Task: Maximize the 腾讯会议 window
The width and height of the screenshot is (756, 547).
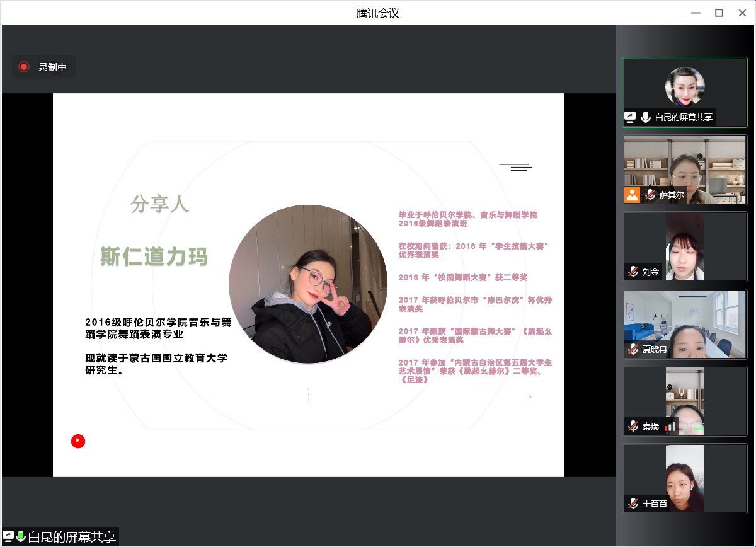Action: [x=719, y=13]
